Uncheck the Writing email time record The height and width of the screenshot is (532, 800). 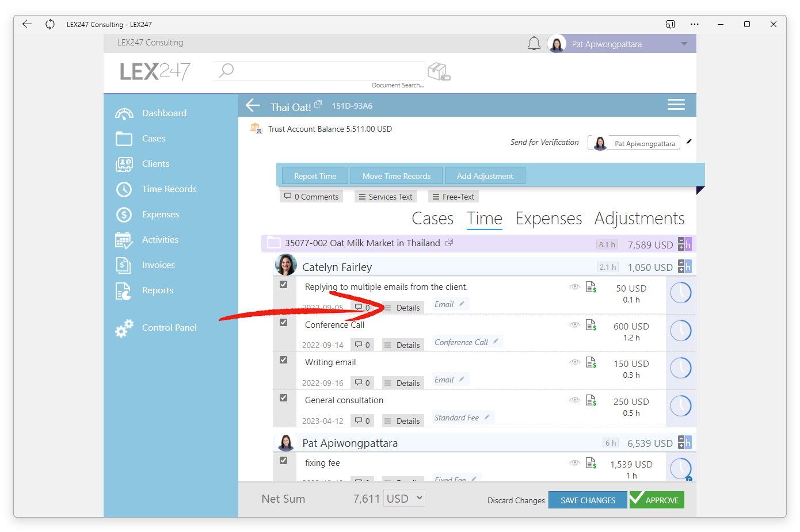[x=283, y=360]
